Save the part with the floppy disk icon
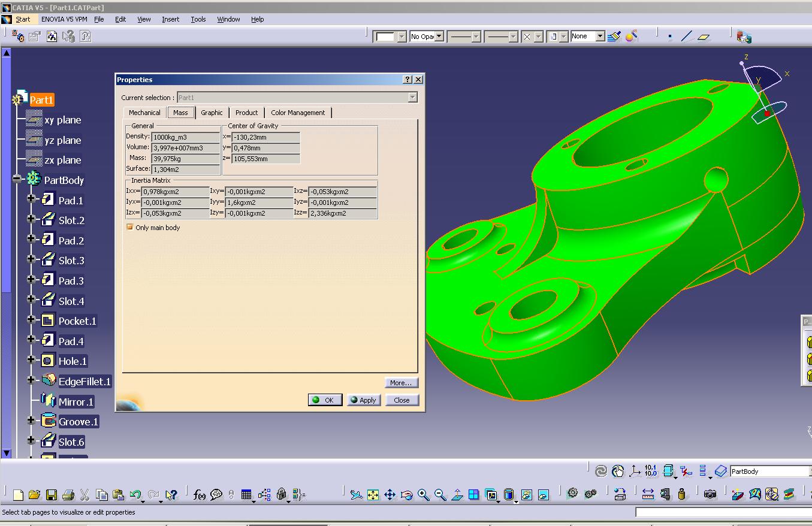This screenshot has height=526, width=812. coord(52,495)
